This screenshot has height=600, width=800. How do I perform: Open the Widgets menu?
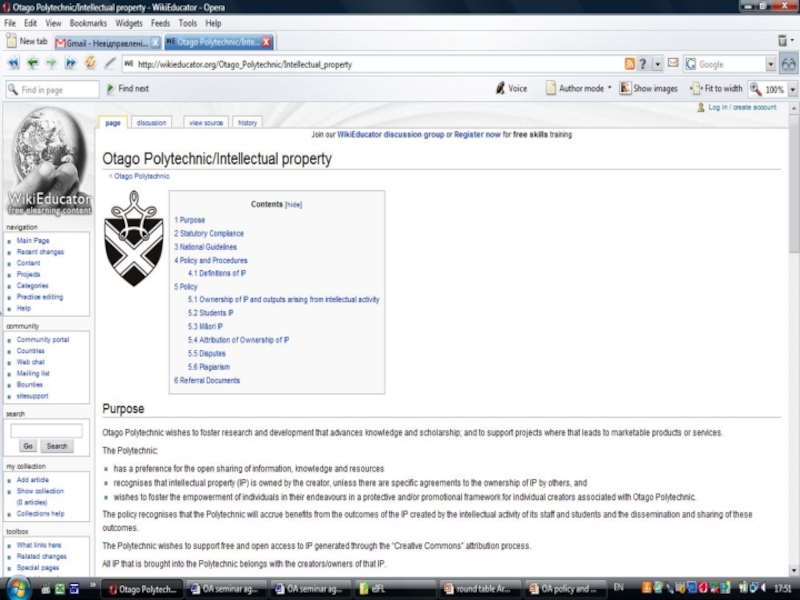[x=129, y=23]
